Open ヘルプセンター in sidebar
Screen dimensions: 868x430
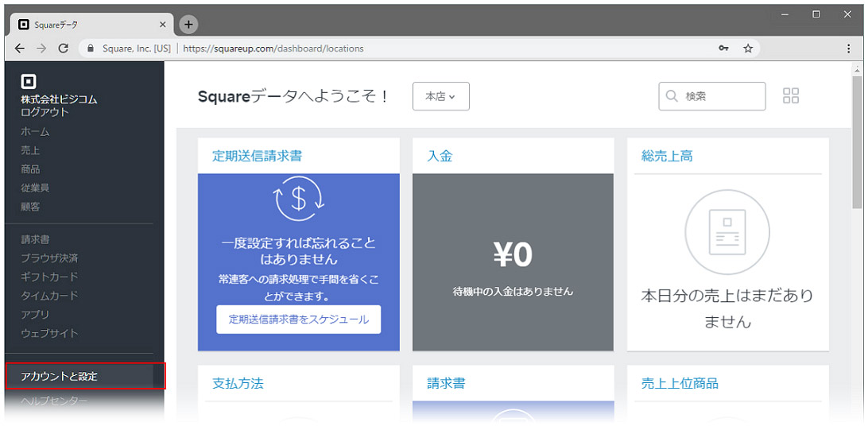pyautogui.click(x=54, y=401)
